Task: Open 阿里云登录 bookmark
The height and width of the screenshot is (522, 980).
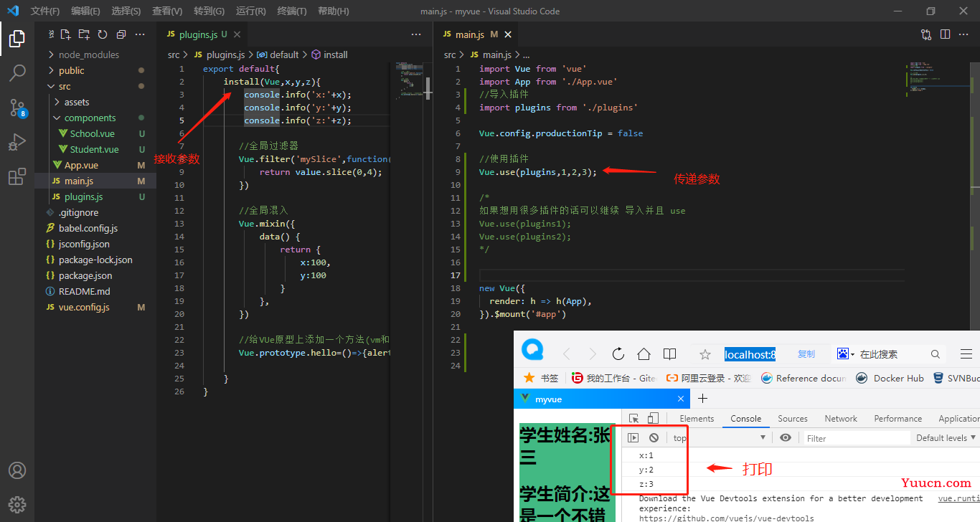Action: click(708, 378)
